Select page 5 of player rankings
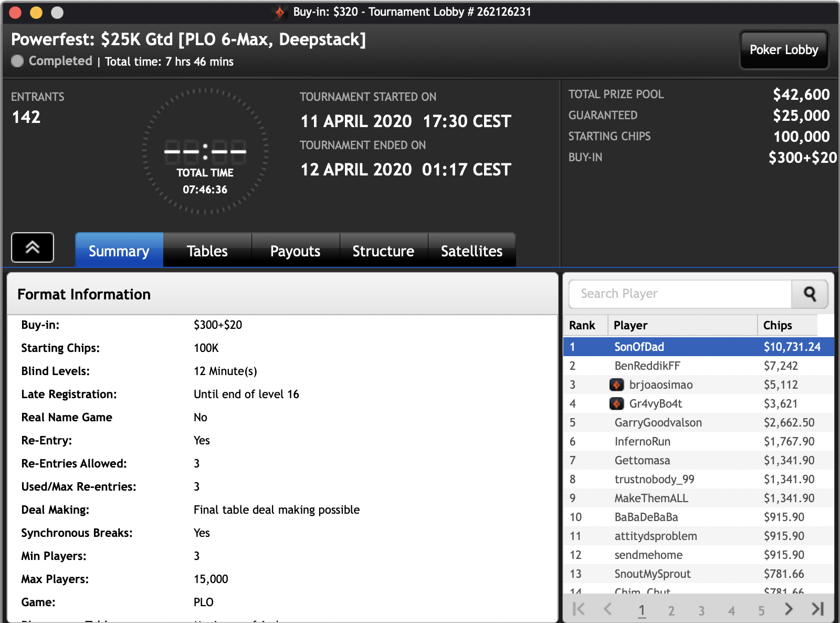Viewport: 840px width, 623px height. pyautogui.click(x=761, y=610)
